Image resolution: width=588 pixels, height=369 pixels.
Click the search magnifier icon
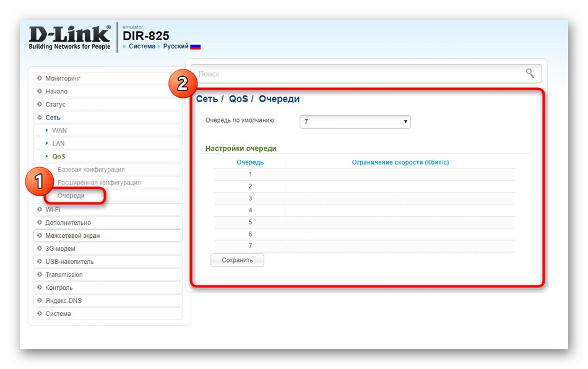tap(529, 73)
